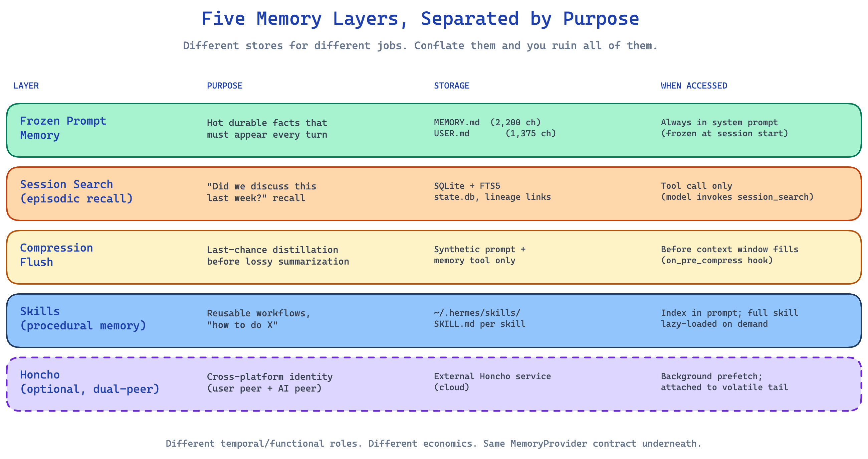The height and width of the screenshot is (459, 868).
Task: Click the footer MemoryProvider contract sentence
Action: [x=433, y=443]
